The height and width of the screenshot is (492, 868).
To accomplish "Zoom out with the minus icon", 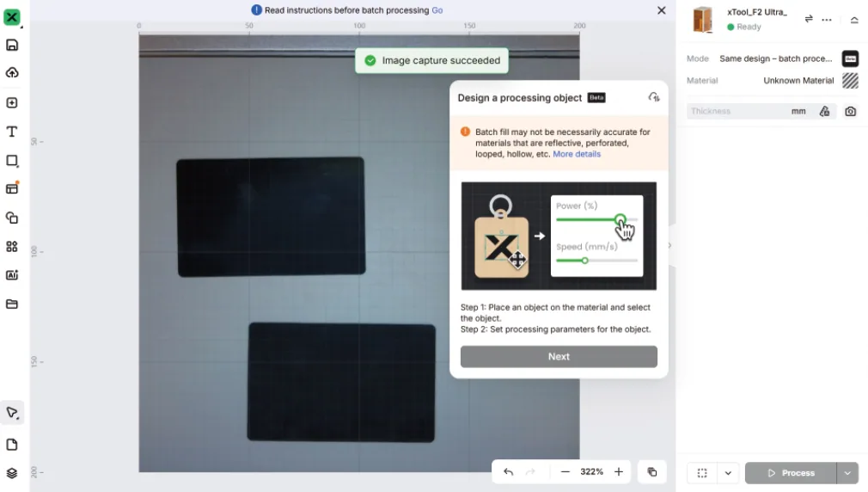I will [565, 472].
